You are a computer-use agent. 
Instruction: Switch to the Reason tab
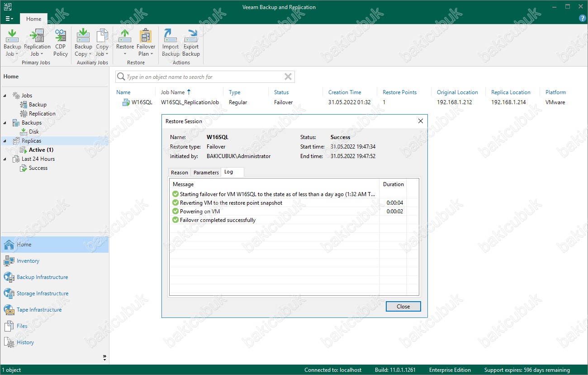[179, 173]
